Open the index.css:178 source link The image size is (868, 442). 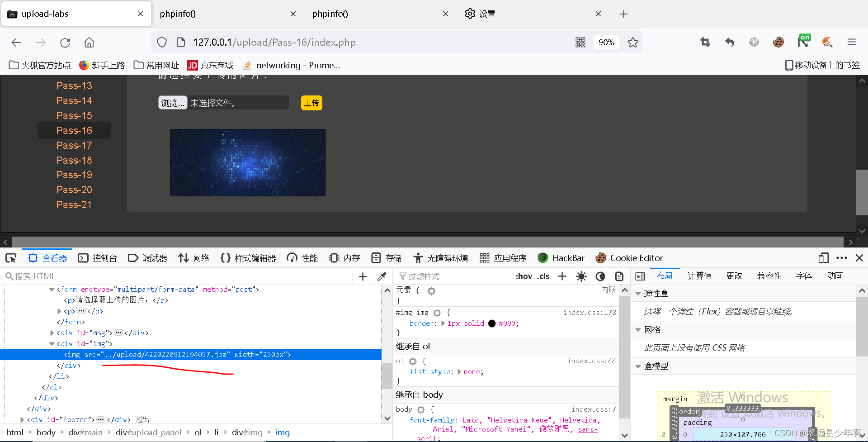point(590,313)
